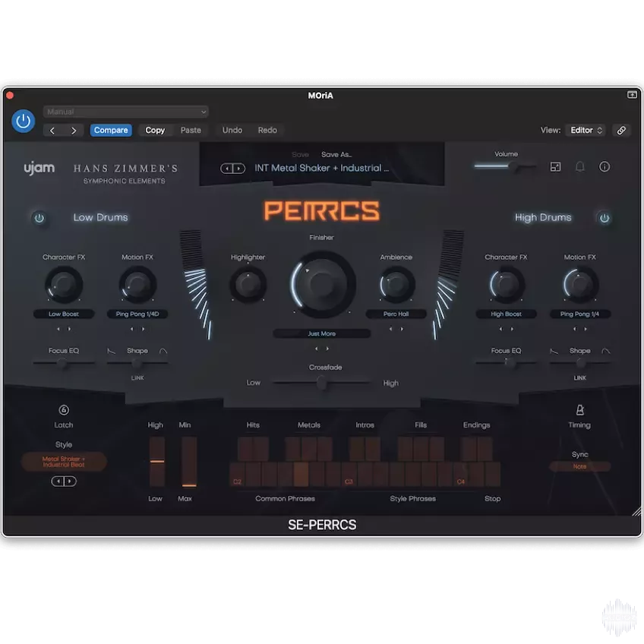The height and width of the screenshot is (644, 644).
Task: Open the Metal Shaker + Industrial Beat style
Action: 64,462
